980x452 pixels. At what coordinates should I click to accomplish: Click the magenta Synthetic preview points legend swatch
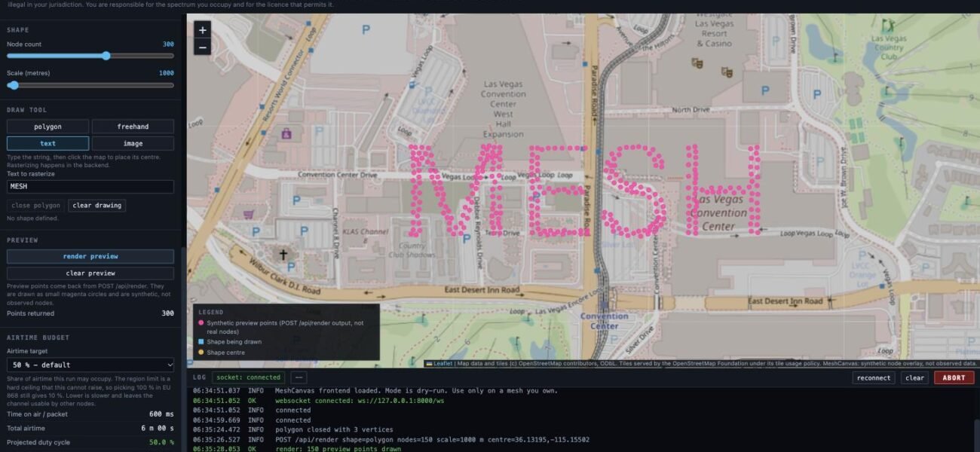pos(201,322)
